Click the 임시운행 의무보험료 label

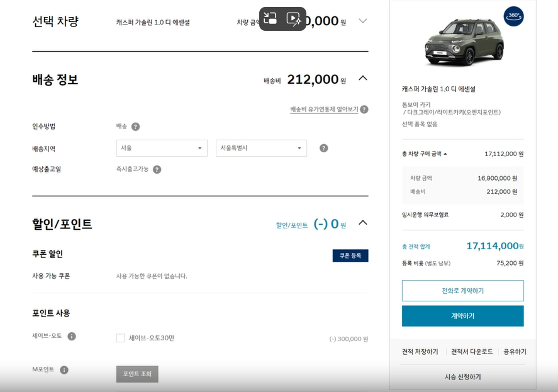click(x=425, y=215)
